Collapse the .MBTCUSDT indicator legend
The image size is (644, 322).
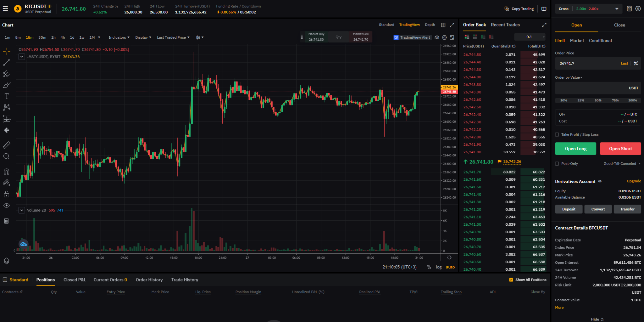coord(21,57)
